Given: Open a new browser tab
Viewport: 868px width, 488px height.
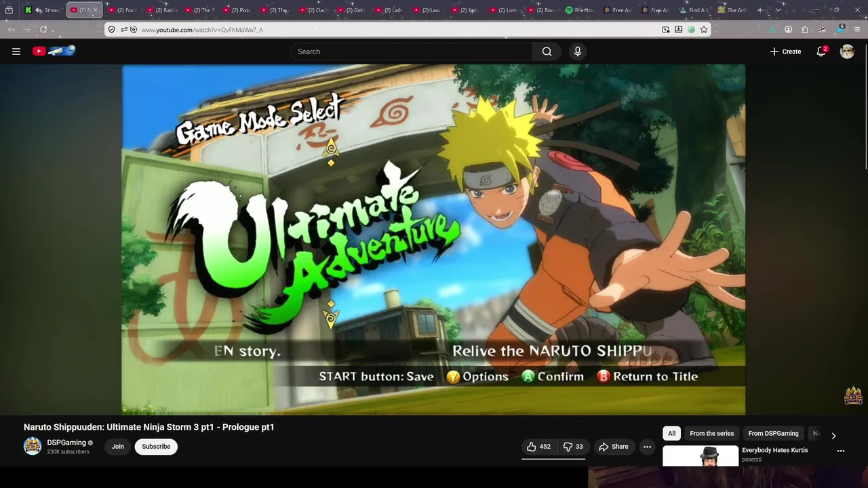Looking at the screenshot, I should [x=760, y=10].
